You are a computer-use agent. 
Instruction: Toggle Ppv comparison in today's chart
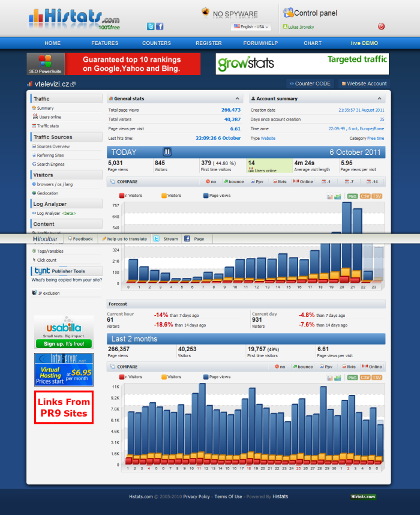point(257,182)
